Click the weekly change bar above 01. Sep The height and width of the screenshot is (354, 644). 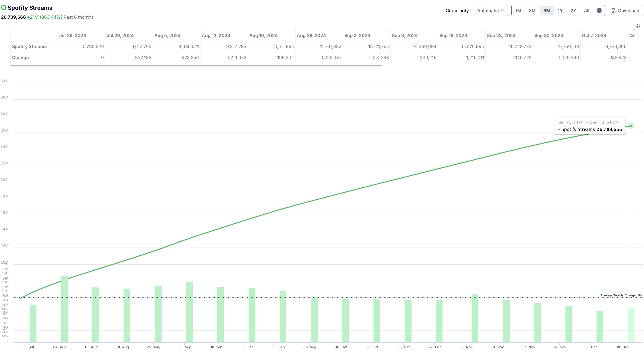(189, 312)
